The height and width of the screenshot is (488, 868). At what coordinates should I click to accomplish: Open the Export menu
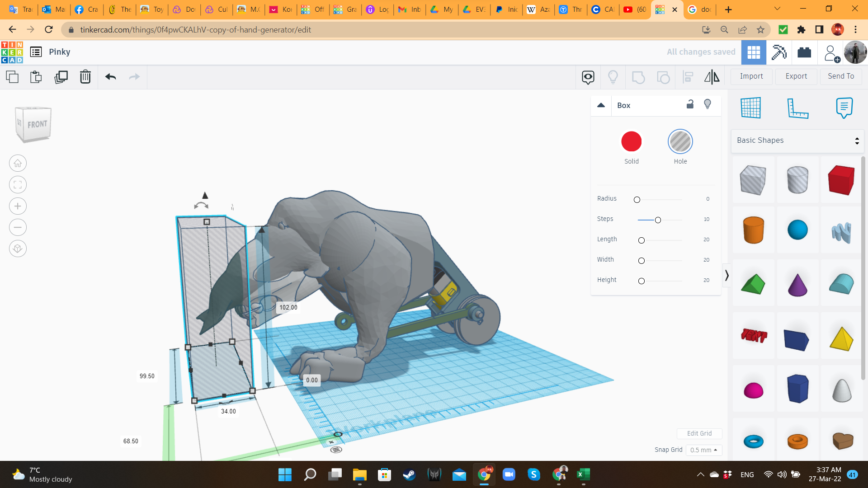796,76
